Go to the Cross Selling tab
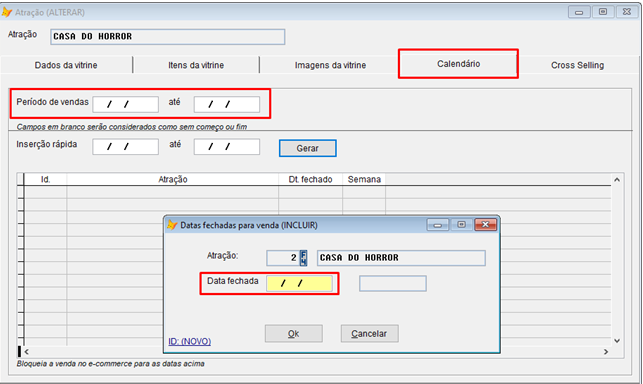The height and width of the screenshot is (384, 643). pyautogui.click(x=577, y=65)
